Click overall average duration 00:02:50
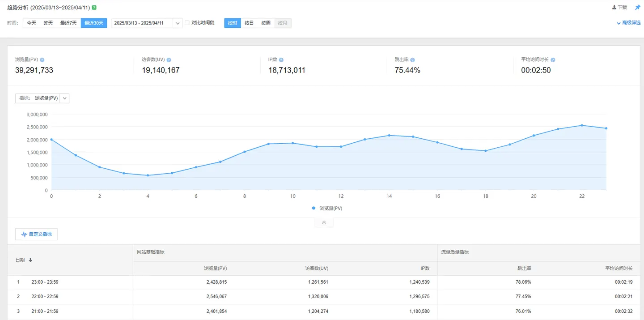Image resolution: width=644 pixels, height=320 pixels. [x=535, y=70]
